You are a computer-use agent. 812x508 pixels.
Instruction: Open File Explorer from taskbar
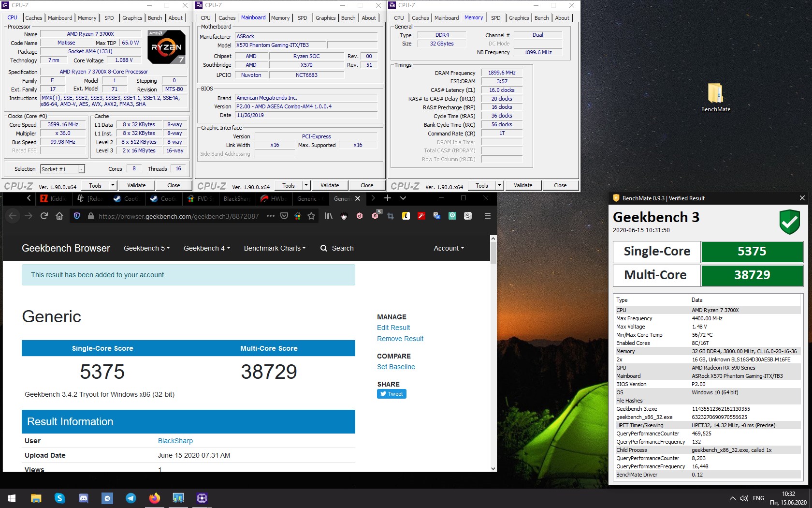pos(36,498)
